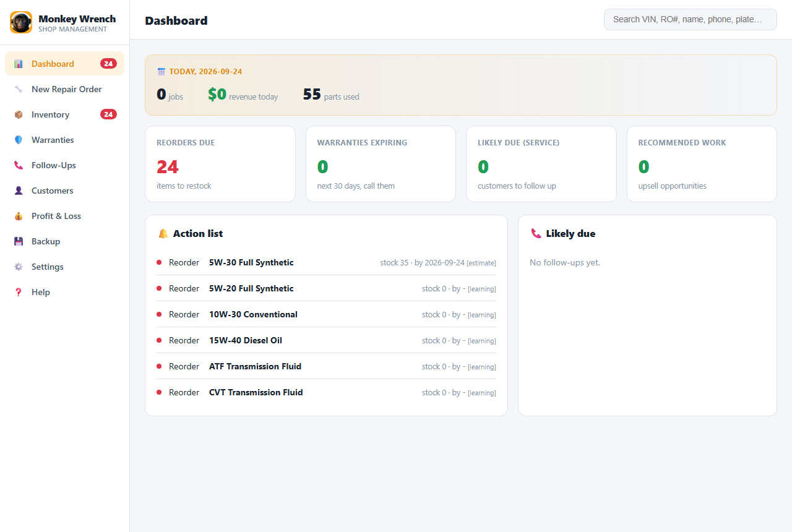This screenshot has height=532, width=792.
Task: Select the CVT Transmission Fluid reorder row
Action: (326, 392)
